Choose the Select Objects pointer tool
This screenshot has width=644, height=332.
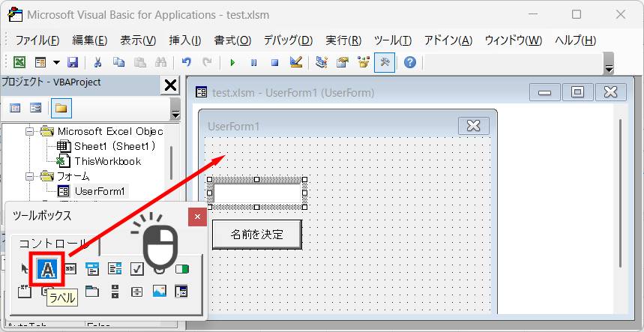click(25, 269)
